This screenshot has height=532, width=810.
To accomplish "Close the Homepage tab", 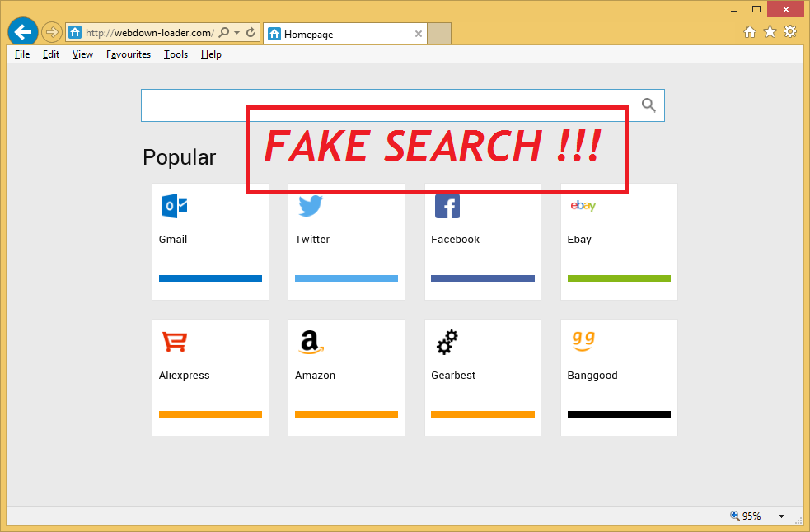I will click(x=419, y=34).
